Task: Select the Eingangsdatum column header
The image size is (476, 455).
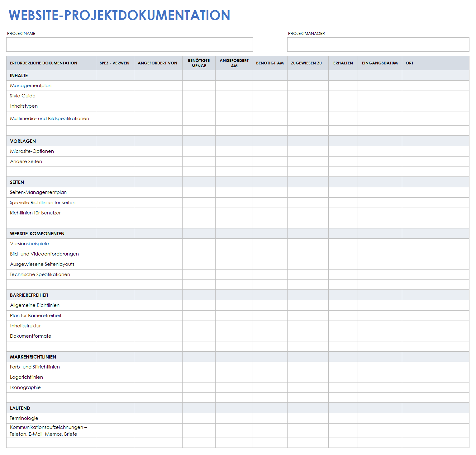Action: (x=380, y=63)
